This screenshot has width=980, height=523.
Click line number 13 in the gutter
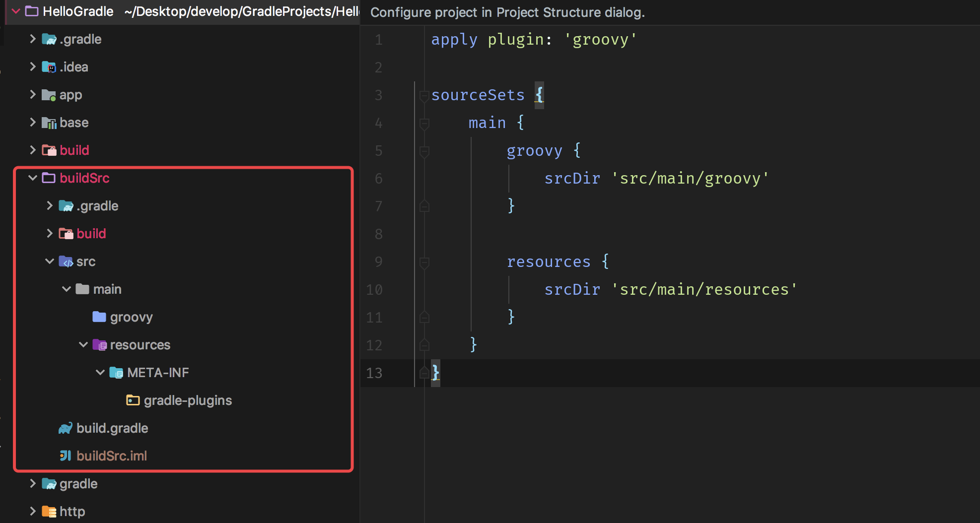coord(374,373)
